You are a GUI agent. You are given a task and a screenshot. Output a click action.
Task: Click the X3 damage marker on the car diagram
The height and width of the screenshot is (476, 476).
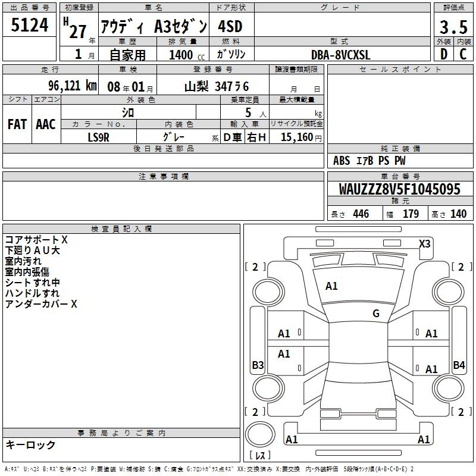(425, 243)
